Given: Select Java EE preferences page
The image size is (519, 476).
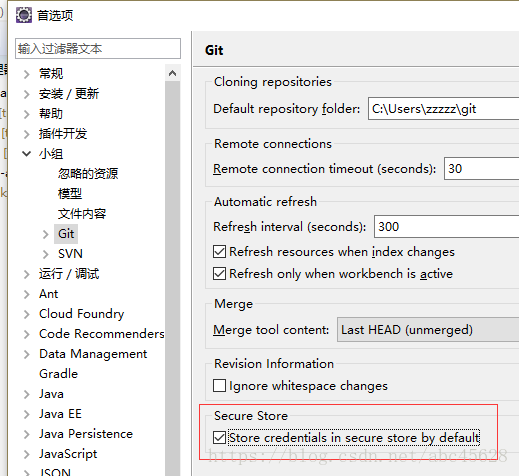Looking at the screenshot, I should point(60,414).
